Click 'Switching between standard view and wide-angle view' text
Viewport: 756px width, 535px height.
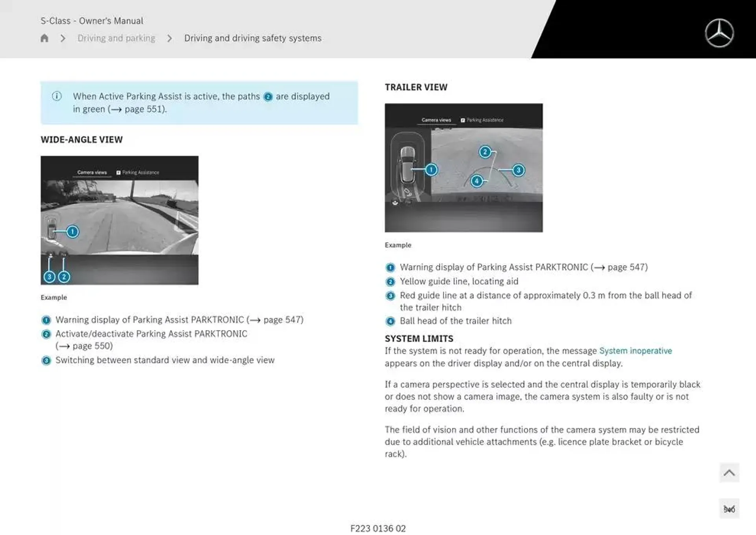pos(165,360)
